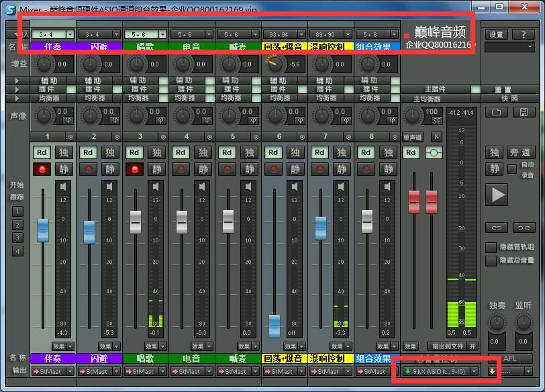Click the 快照 snapshot button

[510, 99]
